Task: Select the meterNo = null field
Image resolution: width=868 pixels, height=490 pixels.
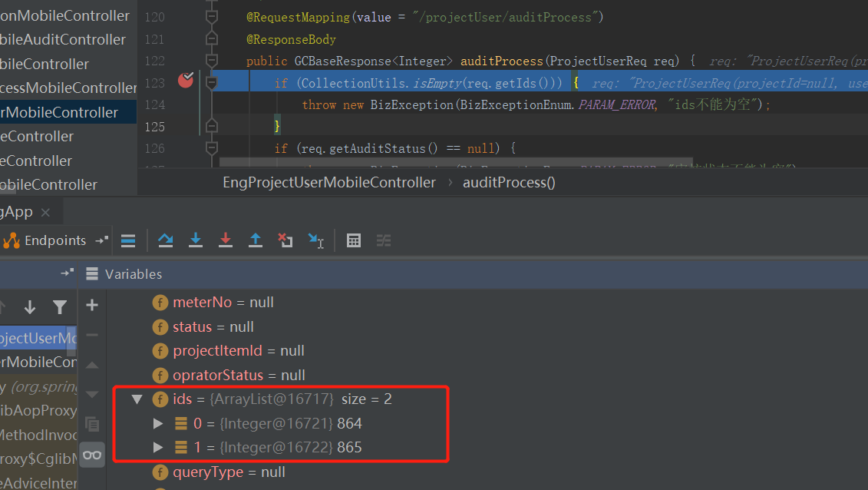Action: point(223,303)
